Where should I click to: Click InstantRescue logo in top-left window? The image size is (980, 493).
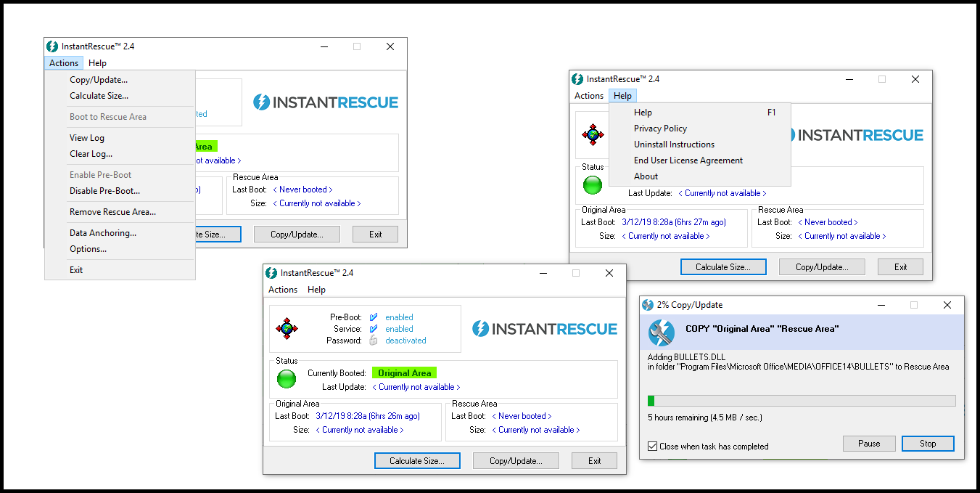(x=326, y=102)
